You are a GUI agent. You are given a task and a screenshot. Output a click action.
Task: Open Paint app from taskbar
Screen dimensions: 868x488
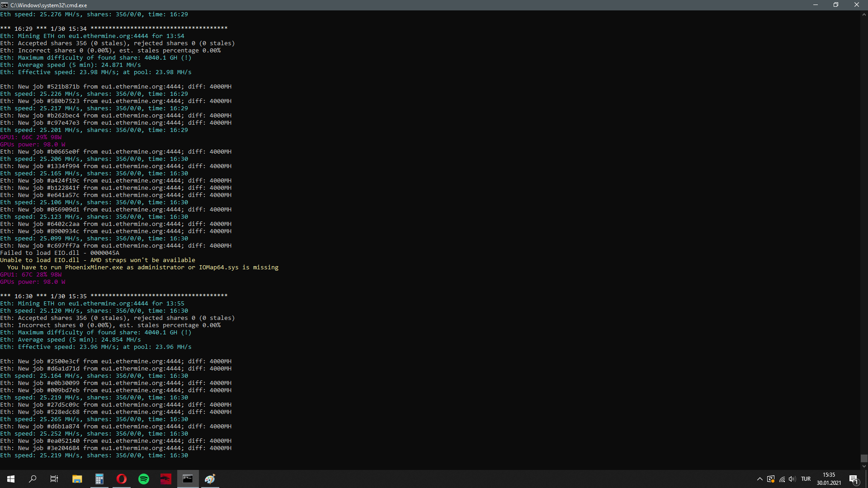210,479
